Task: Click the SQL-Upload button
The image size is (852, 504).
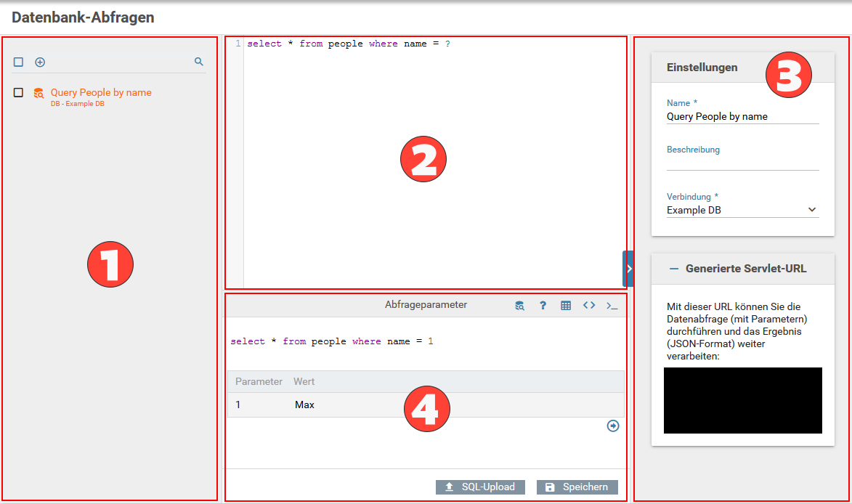Action: pos(480,487)
